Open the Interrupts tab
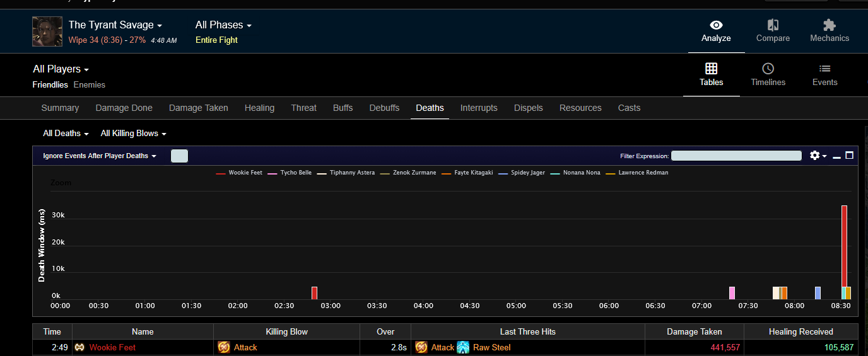The height and width of the screenshot is (356, 868). pyautogui.click(x=479, y=108)
